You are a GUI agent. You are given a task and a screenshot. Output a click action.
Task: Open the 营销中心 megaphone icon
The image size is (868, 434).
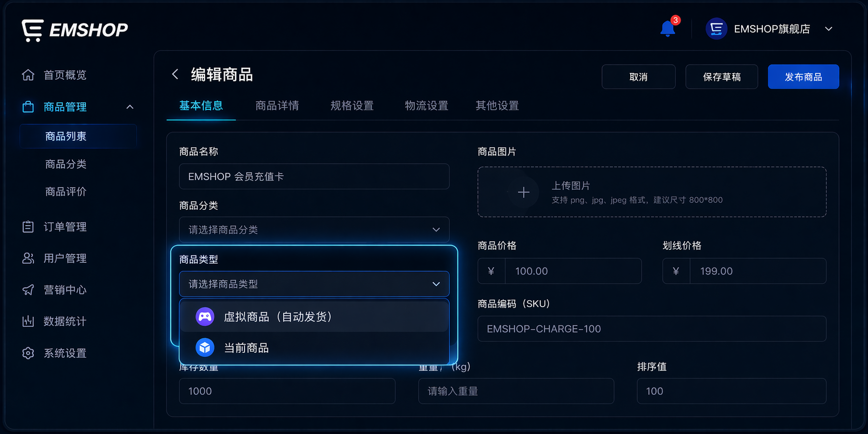tap(28, 290)
